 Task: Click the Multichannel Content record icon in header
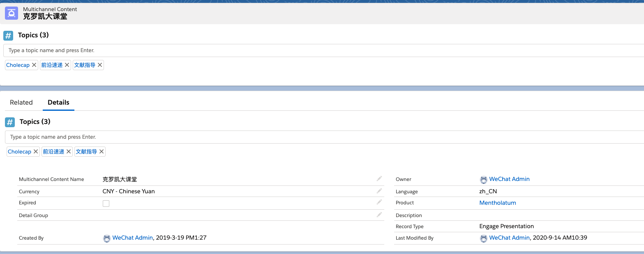12,13
